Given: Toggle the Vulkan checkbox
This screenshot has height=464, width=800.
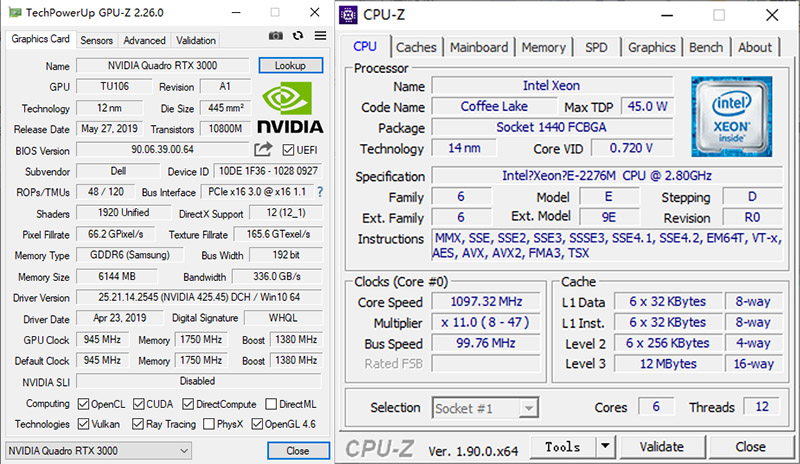Looking at the screenshot, I should pyautogui.click(x=83, y=424).
